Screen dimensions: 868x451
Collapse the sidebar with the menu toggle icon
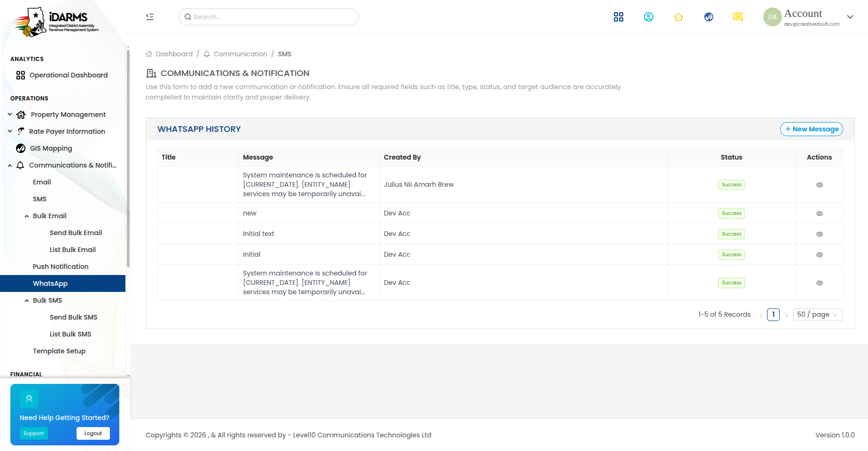(x=150, y=17)
